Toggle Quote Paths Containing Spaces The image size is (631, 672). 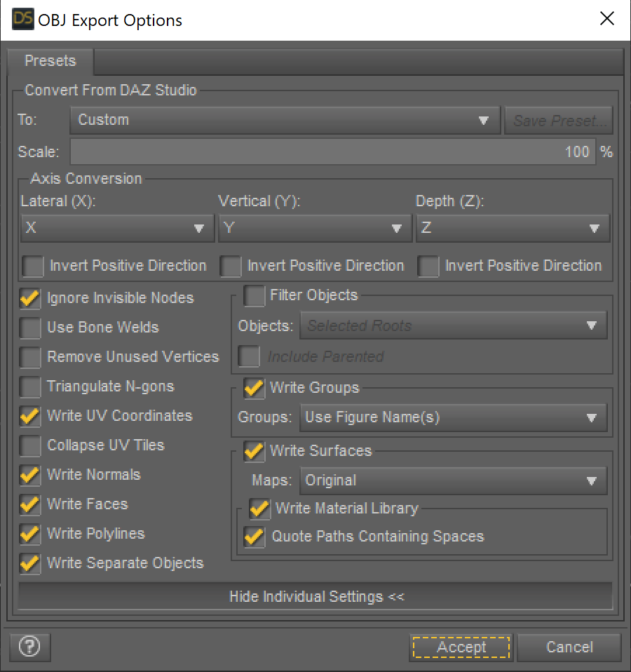click(254, 537)
